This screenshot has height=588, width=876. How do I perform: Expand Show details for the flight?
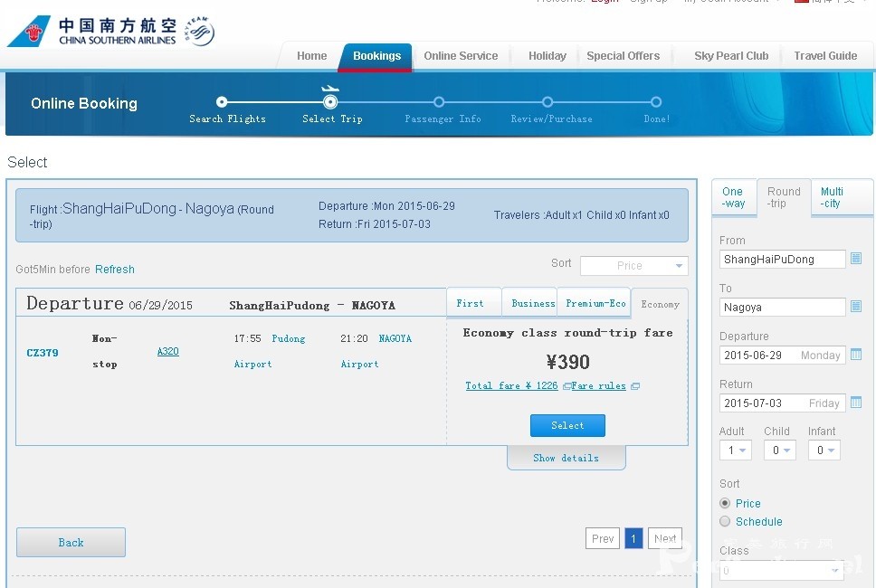coord(566,458)
